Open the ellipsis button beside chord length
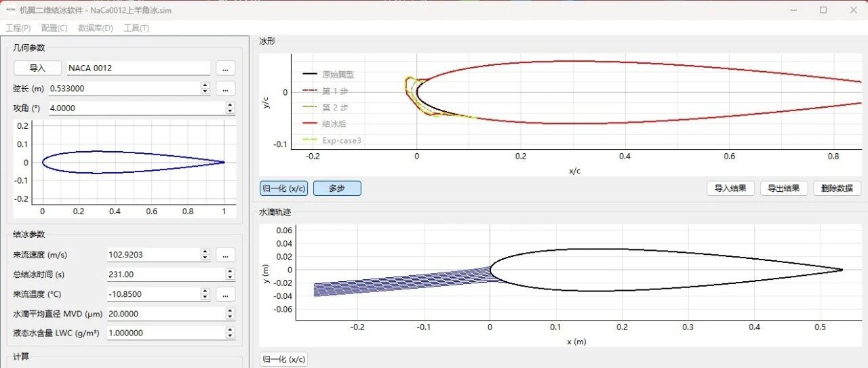Viewport: 868px width, 368px height. click(225, 88)
